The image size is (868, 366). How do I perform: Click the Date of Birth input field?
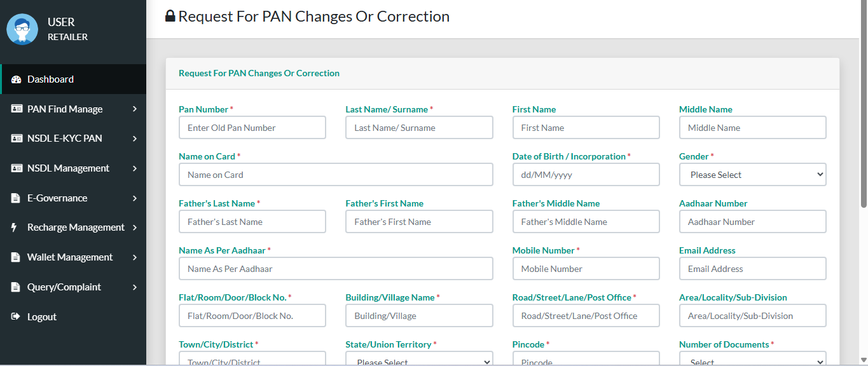point(586,175)
